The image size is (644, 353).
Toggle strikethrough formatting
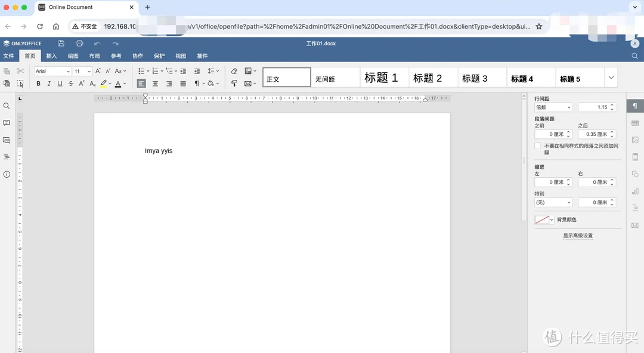coord(71,83)
